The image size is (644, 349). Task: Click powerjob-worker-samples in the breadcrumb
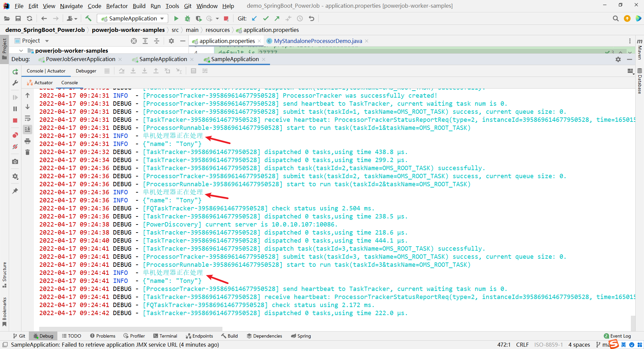tap(128, 30)
